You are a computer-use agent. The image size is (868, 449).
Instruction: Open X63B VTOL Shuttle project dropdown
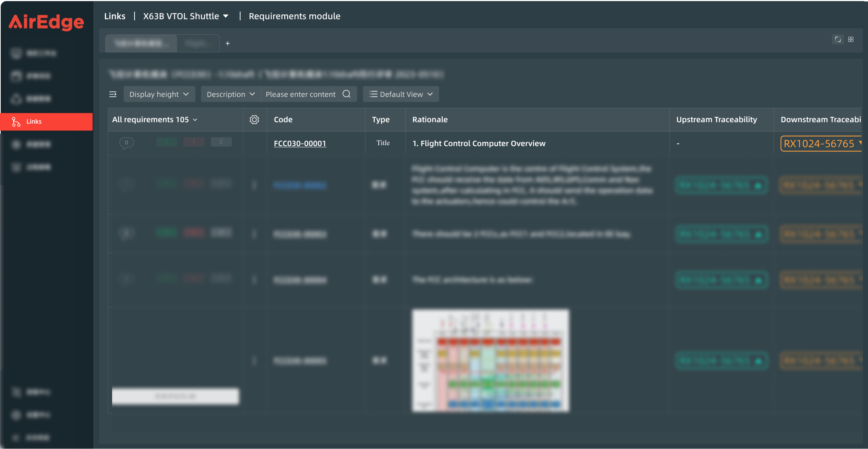pyautogui.click(x=186, y=16)
